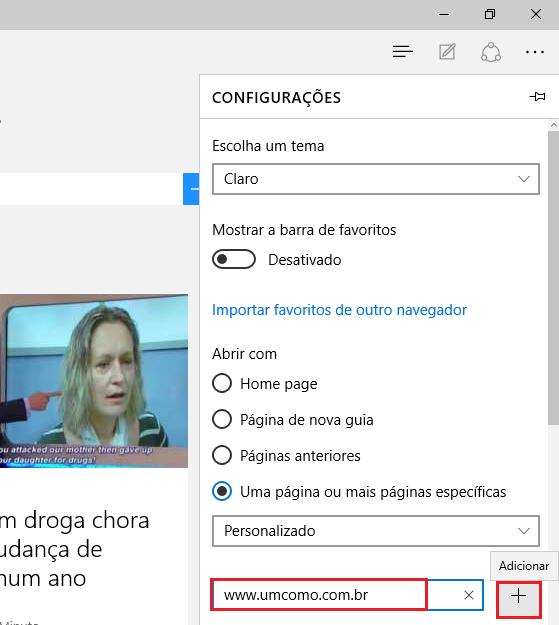This screenshot has width=559, height=625.
Task: Toggle the Mostrar a barra de favoritos switch
Action: coord(234,259)
